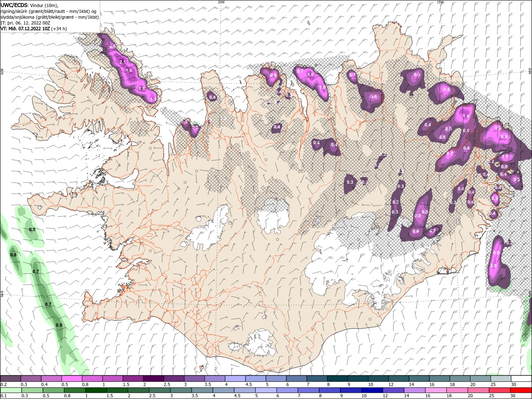
Task: Click the "slydda/snjókoma" legend description line
Action: click(50, 17)
